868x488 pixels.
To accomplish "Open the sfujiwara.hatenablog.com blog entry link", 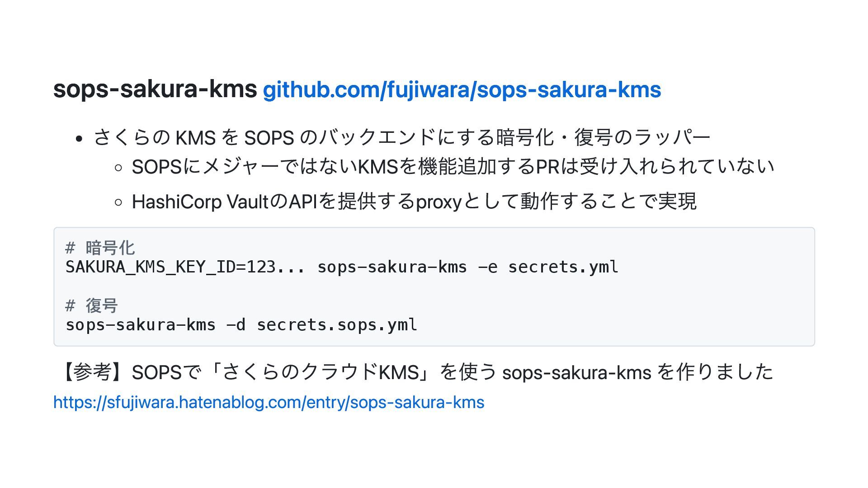I will click(x=269, y=403).
